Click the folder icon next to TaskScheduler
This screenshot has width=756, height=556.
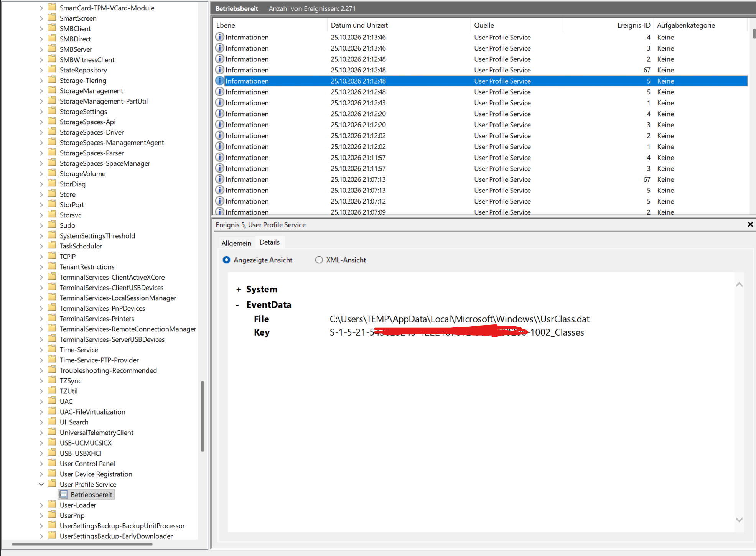(x=52, y=246)
